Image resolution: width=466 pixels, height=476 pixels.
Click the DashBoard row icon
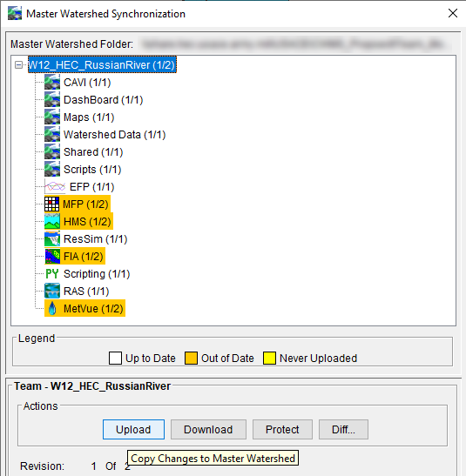coord(52,99)
